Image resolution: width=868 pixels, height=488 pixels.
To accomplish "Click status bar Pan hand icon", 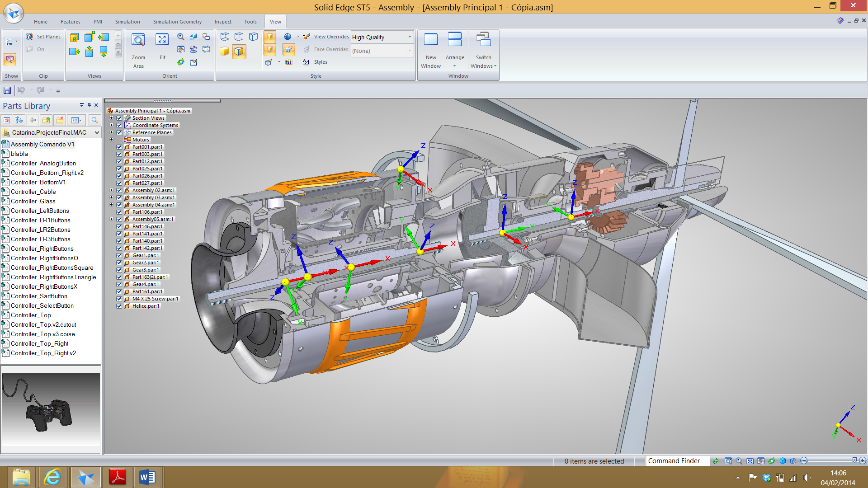I will [x=761, y=461].
